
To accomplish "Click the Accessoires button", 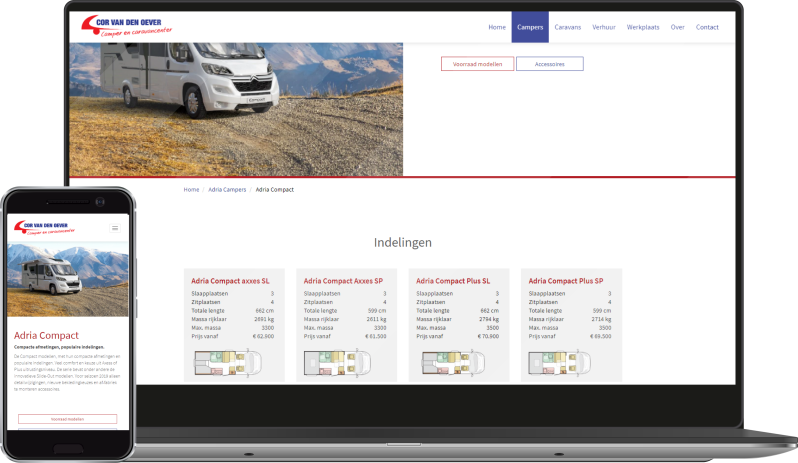I will [550, 64].
